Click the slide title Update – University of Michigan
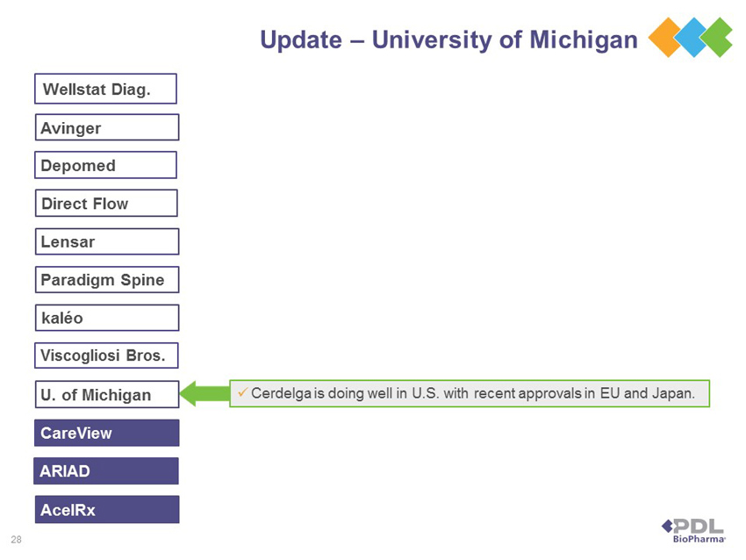The height and width of the screenshot is (560, 746). [x=448, y=40]
